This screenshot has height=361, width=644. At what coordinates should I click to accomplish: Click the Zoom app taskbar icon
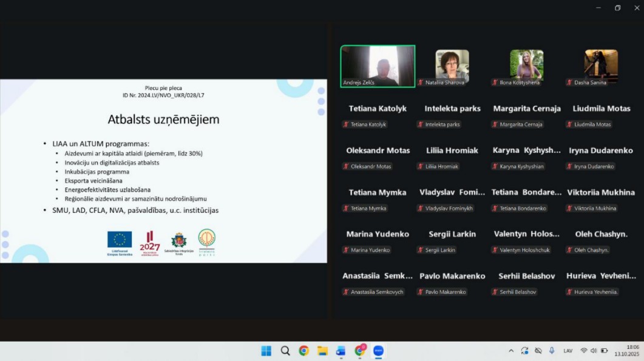click(378, 351)
